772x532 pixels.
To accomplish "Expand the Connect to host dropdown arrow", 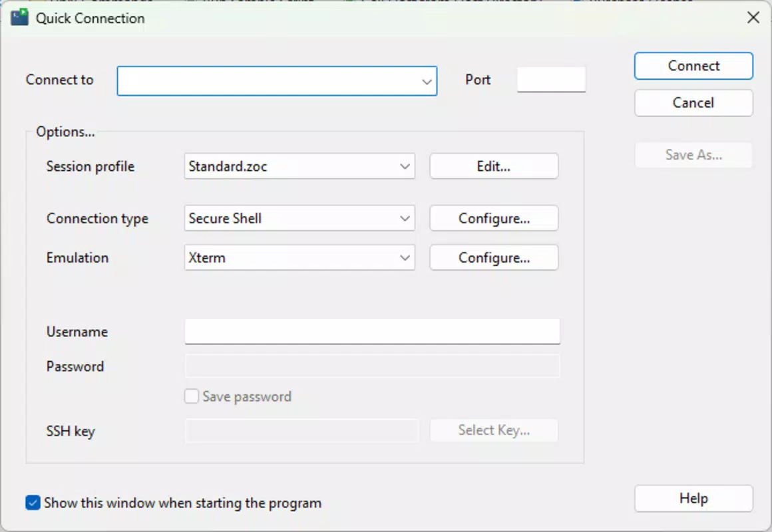I will tap(427, 81).
